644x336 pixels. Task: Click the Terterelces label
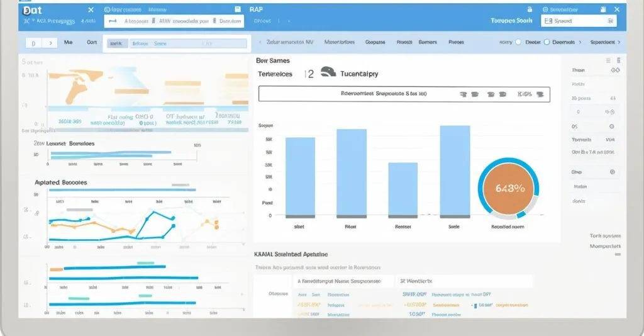pos(275,74)
